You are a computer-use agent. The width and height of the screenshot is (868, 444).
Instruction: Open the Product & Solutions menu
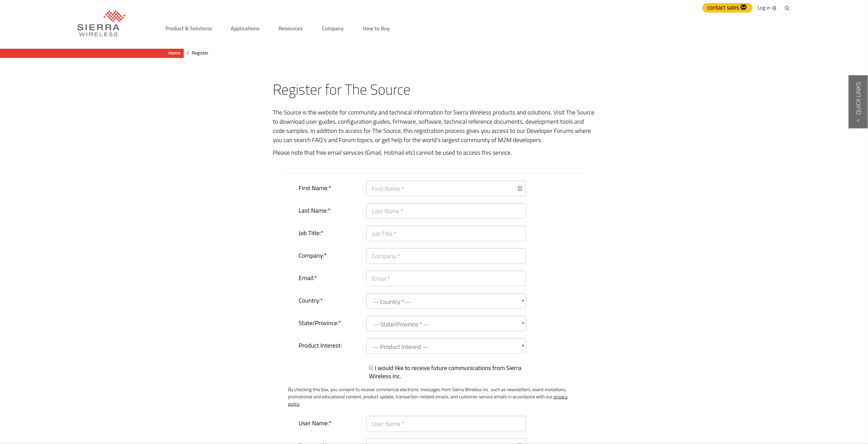pyautogui.click(x=188, y=28)
